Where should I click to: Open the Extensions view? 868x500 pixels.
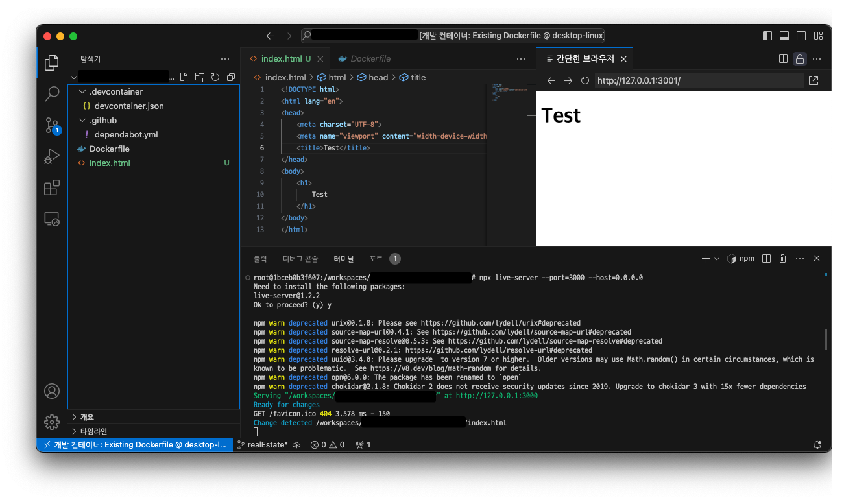pos(52,188)
